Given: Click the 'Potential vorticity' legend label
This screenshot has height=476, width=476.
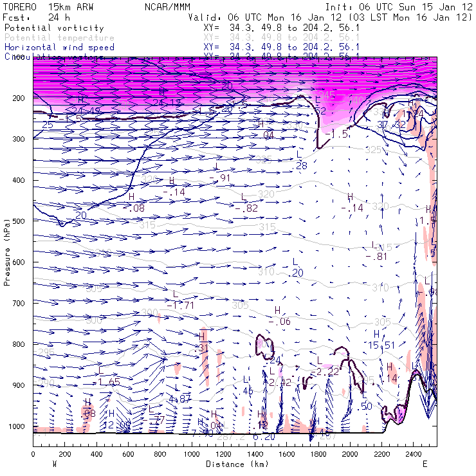Looking at the screenshot, I should click(54, 28).
